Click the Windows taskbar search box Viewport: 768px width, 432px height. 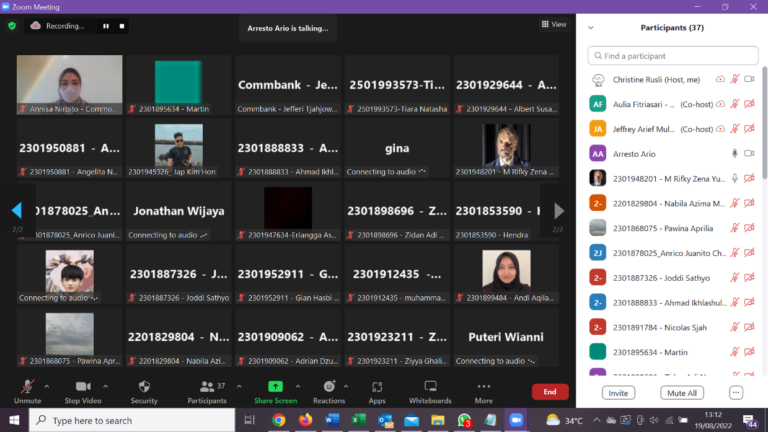tap(132, 420)
